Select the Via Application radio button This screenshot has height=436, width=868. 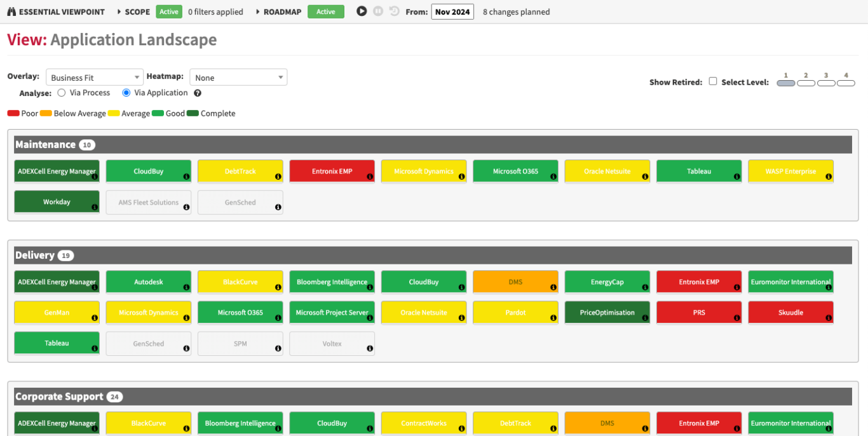click(x=126, y=93)
